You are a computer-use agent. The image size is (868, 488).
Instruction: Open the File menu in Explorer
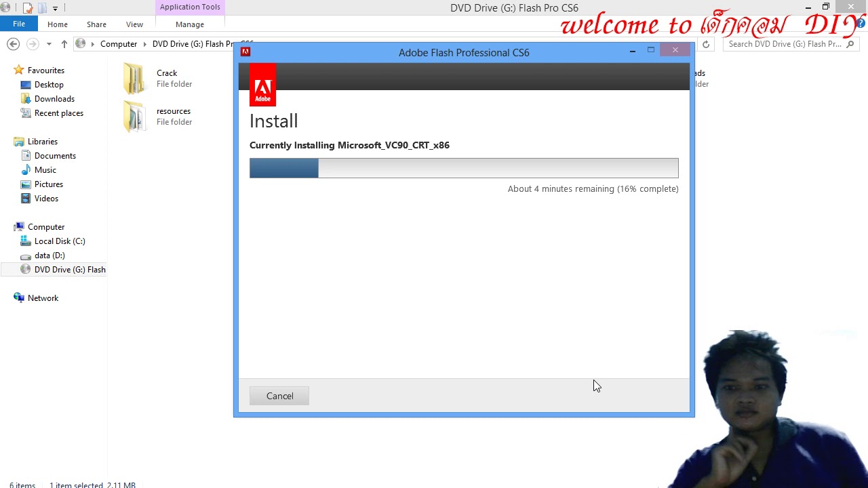coord(19,24)
